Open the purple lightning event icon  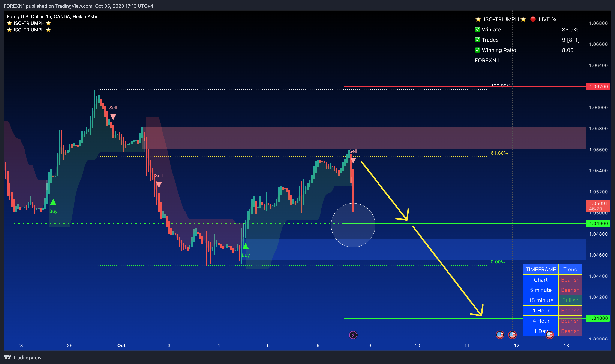(x=353, y=335)
